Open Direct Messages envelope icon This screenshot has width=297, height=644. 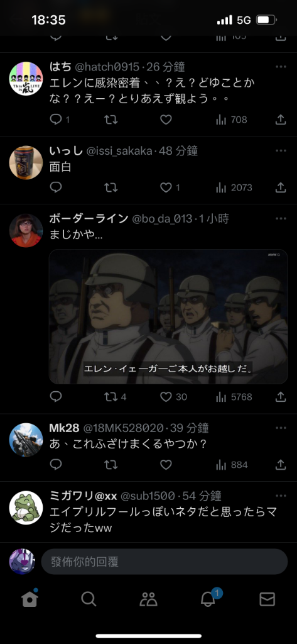(x=267, y=599)
